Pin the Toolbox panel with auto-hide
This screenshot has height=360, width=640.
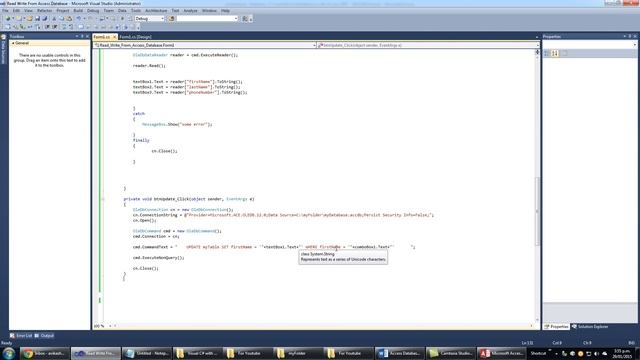[82, 36]
